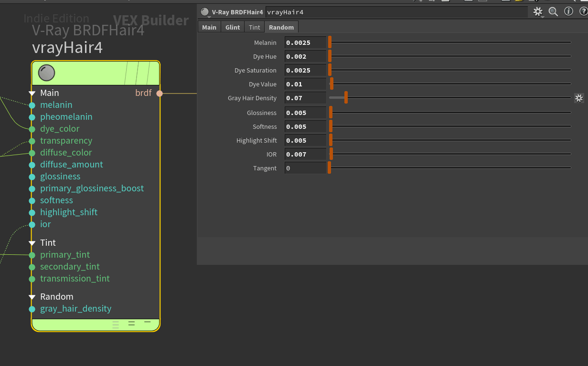Open the Tint parameter tab
The height and width of the screenshot is (366, 588).
(x=254, y=27)
